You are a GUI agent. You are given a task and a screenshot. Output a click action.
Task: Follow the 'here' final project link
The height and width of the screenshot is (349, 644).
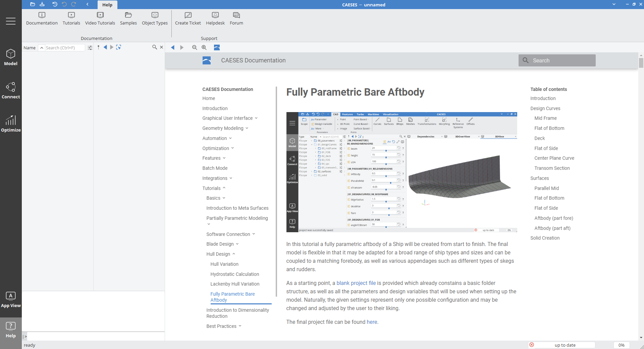coord(372,322)
